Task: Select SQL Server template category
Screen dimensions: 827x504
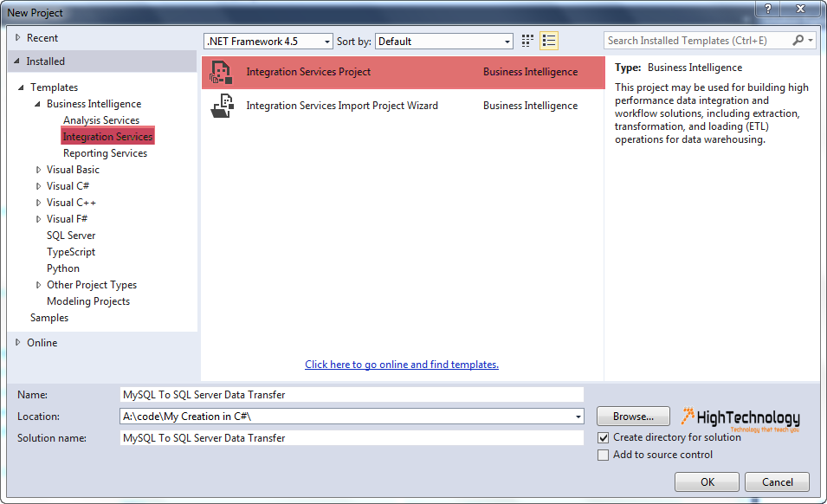Action: (71, 236)
